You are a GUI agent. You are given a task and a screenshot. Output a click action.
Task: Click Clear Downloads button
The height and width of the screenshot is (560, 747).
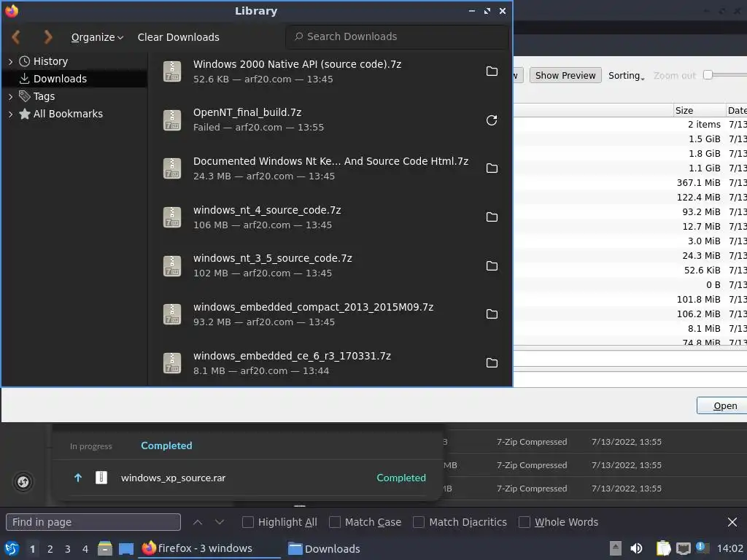tap(179, 37)
